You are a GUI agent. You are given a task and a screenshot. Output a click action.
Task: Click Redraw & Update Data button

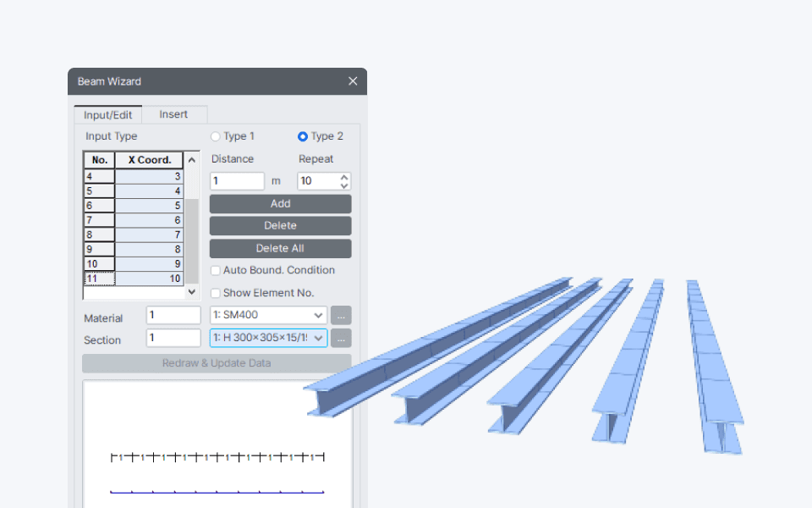tap(217, 363)
